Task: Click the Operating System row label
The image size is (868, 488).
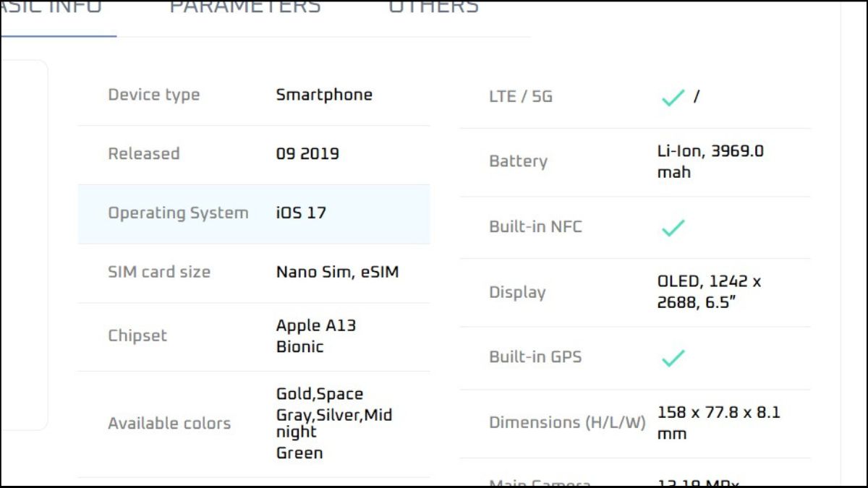Action: 178,213
